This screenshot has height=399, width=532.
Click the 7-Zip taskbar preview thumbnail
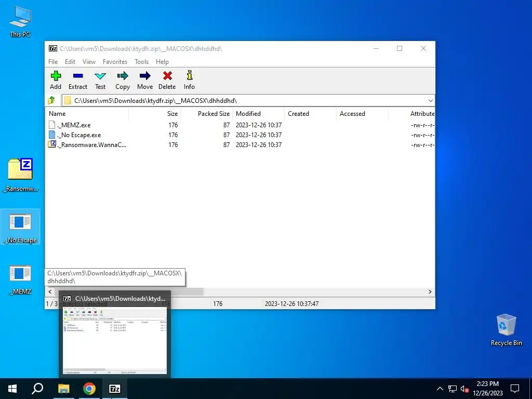tap(115, 341)
